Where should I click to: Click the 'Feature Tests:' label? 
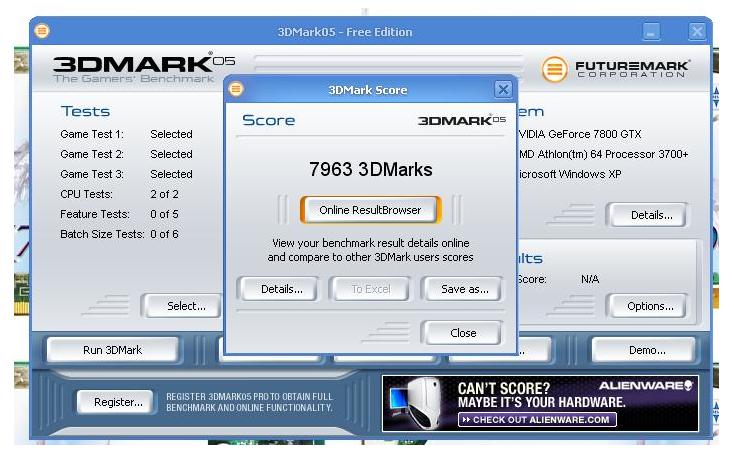(95, 214)
